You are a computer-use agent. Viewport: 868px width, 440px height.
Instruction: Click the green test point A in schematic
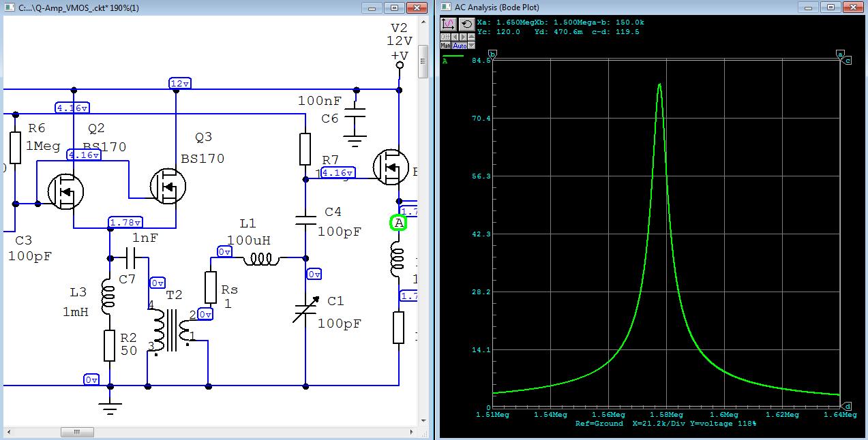click(398, 223)
